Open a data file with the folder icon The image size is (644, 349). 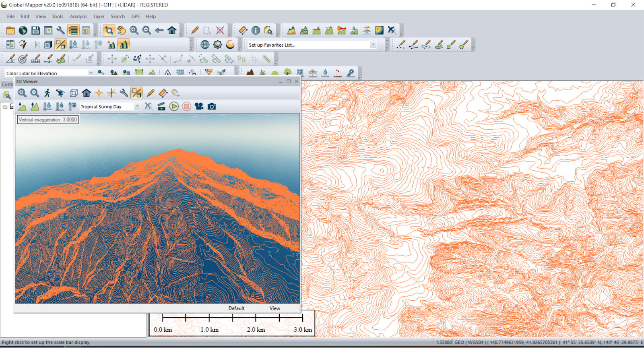tap(10, 30)
